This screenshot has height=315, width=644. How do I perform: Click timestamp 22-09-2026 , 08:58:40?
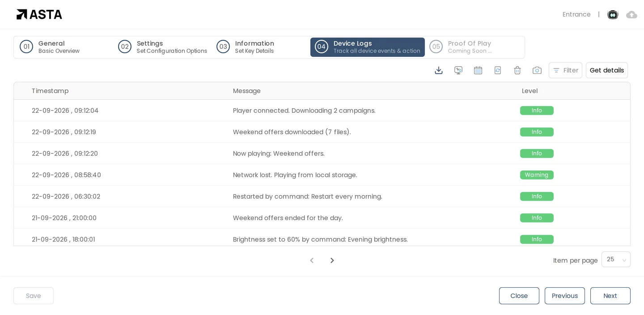pyautogui.click(x=66, y=175)
